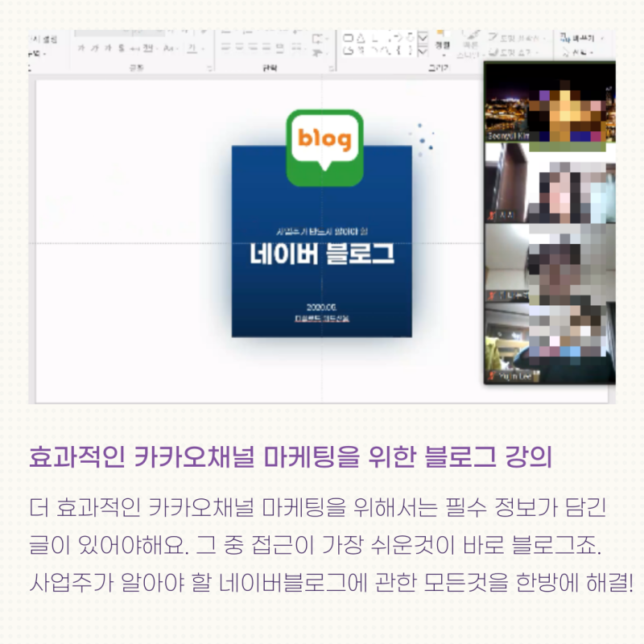Image resolution: width=644 pixels, height=644 pixels.
Task: Apply bold with the first 가 font button
Action: click(81, 48)
